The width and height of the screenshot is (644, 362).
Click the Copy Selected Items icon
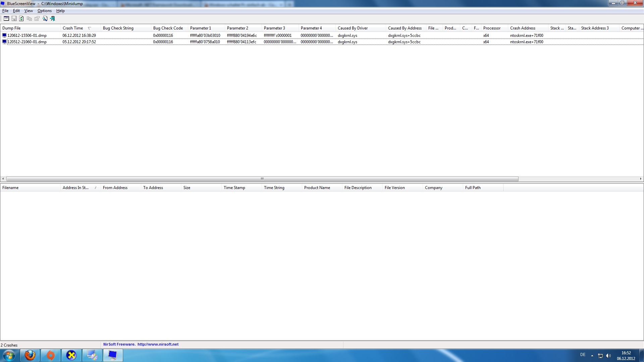pyautogui.click(x=29, y=19)
